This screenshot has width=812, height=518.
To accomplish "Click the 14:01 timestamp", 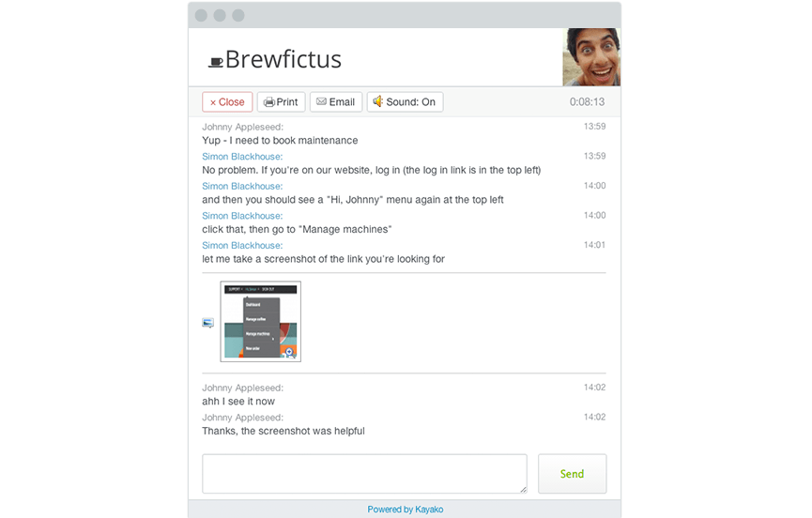I will point(594,245).
